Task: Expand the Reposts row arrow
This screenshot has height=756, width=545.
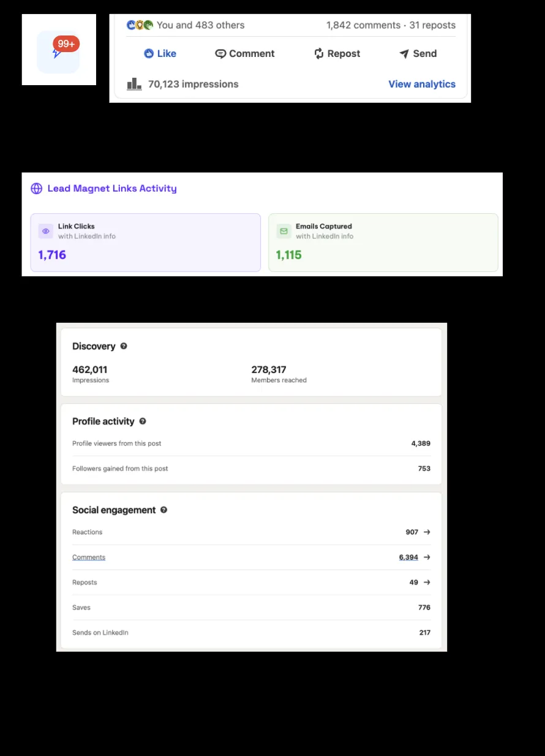Action: click(427, 583)
